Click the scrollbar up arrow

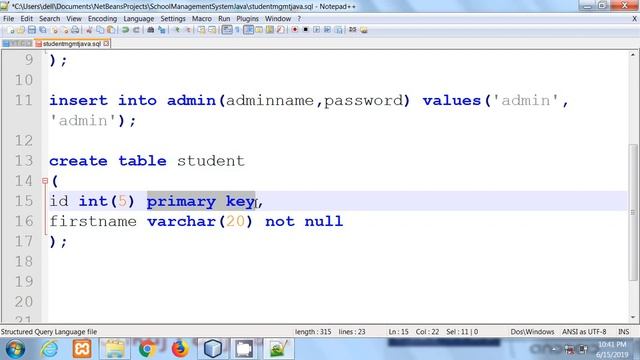coord(633,54)
